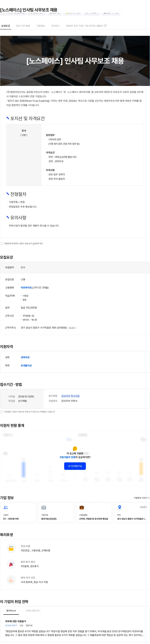Click the 노스페이스 인사팀 사무보조 채용 banner image
The height and width of the screenshot is (644, 150).
click(75, 61)
